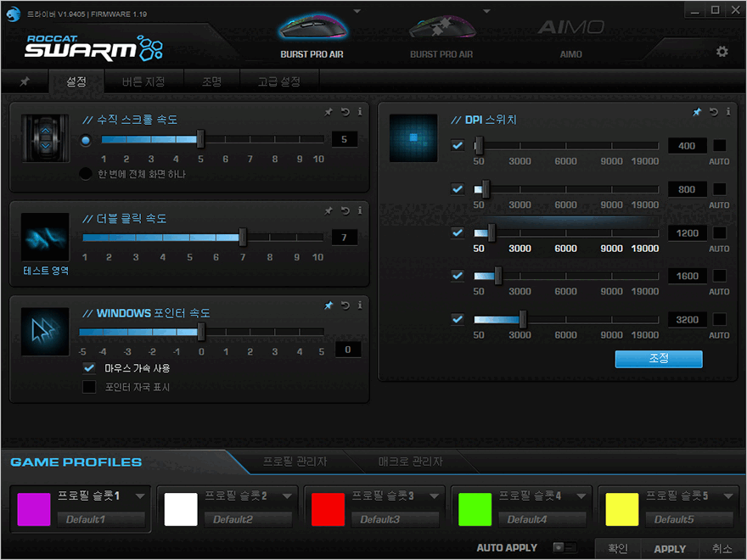Open the 매크로 관리자 tab

pyautogui.click(x=411, y=462)
